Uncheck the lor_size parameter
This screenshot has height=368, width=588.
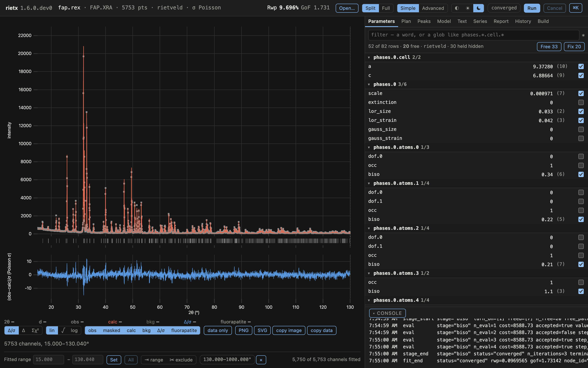(581, 111)
